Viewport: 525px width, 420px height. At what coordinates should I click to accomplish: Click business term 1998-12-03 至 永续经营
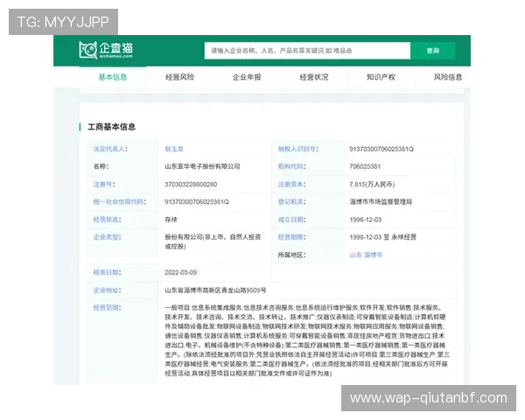click(382, 237)
